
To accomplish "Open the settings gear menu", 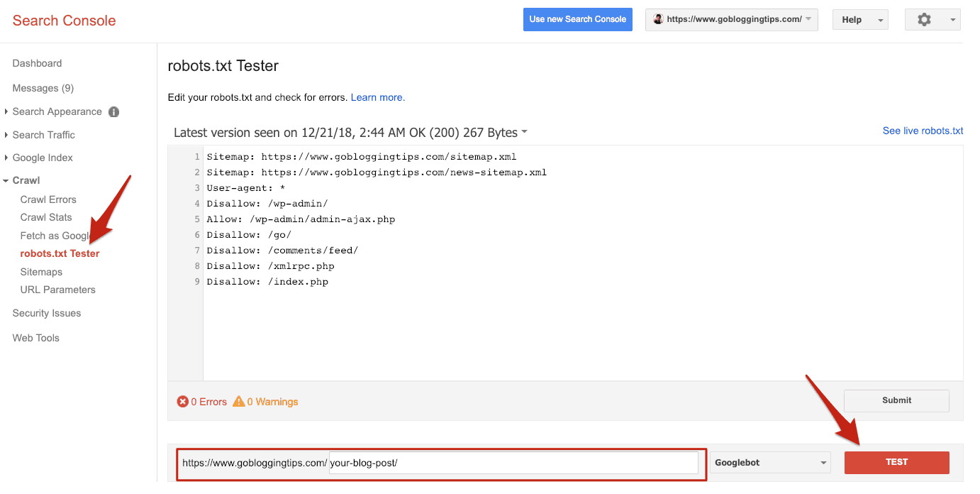I will pyautogui.click(x=932, y=20).
